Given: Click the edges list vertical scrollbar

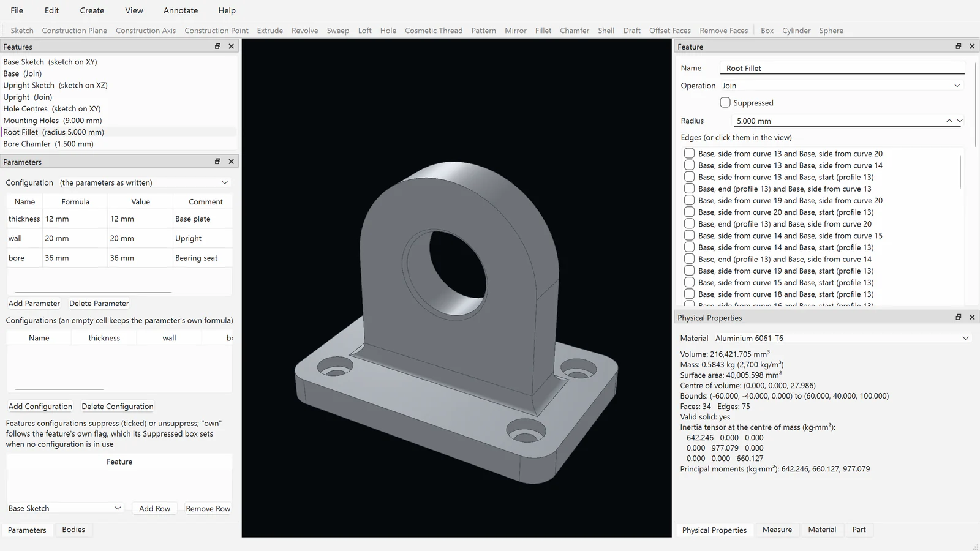Looking at the screenshot, I should pos(960,171).
